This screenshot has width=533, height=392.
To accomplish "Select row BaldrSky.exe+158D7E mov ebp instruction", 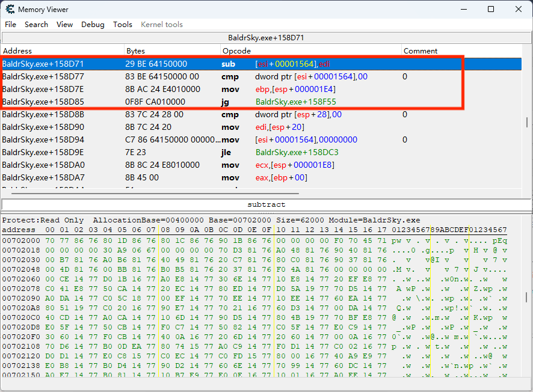I will [261, 89].
